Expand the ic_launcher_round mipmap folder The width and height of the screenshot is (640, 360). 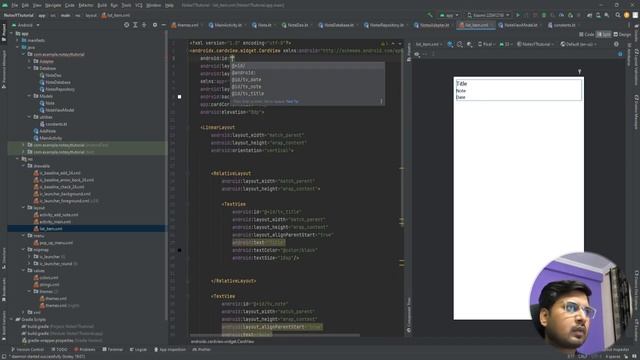[30, 264]
